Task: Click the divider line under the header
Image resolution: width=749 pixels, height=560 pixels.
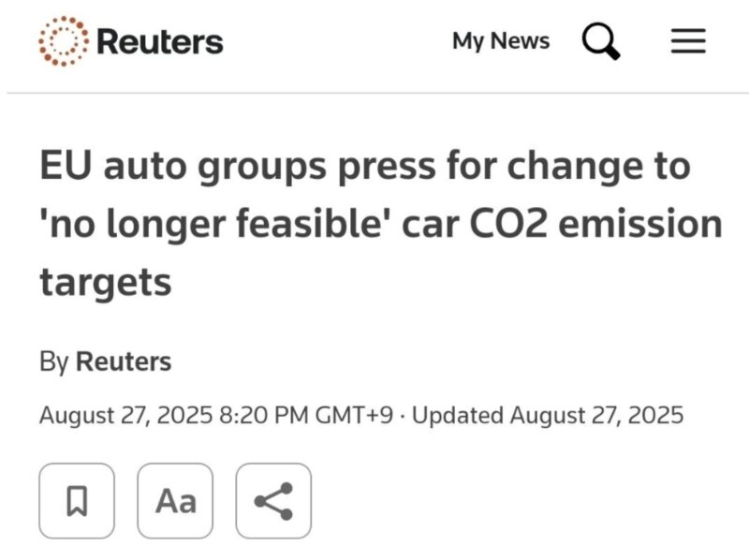Action: click(377, 93)
